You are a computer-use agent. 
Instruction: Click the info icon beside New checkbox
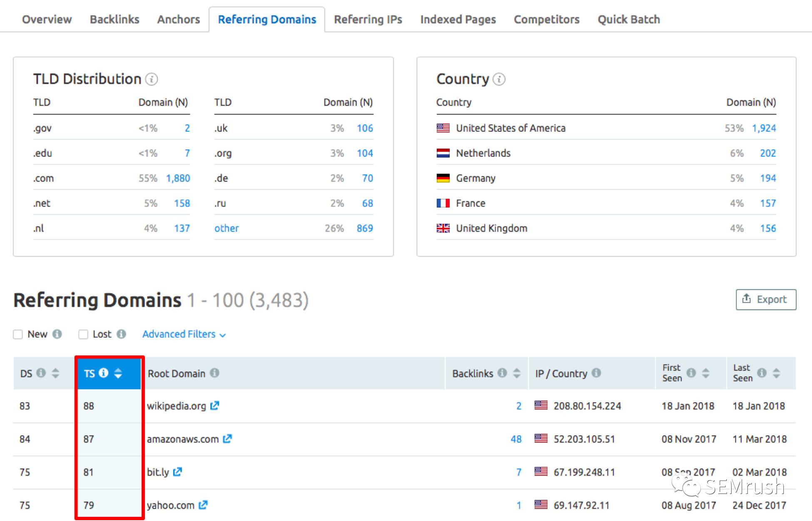[57, 334]
